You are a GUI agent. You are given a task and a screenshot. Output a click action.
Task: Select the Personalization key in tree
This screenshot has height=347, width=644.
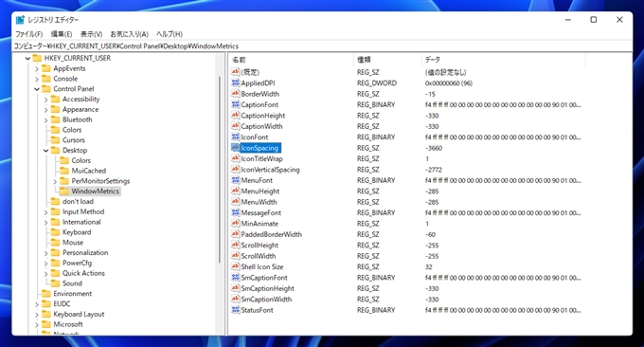point(85,252)
